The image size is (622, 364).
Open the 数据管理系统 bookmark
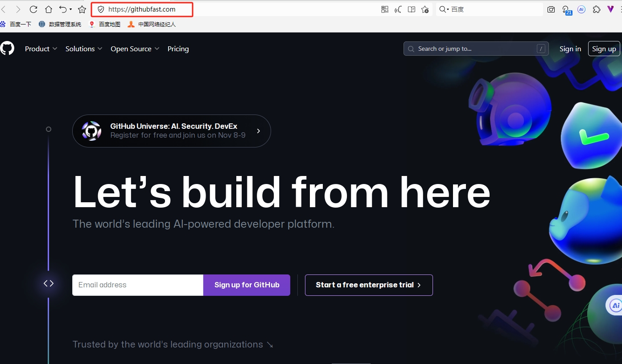[60, 25]
